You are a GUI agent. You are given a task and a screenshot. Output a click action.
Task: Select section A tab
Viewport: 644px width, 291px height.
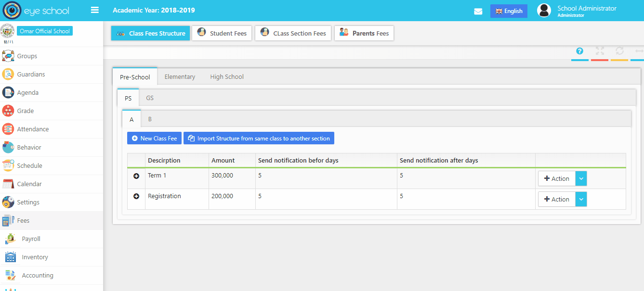click(131, 119)
